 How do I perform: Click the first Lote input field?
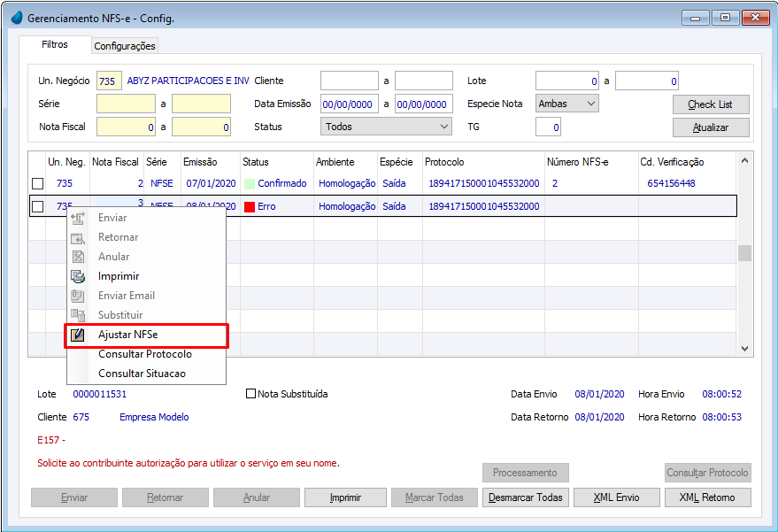click(567, 81)
